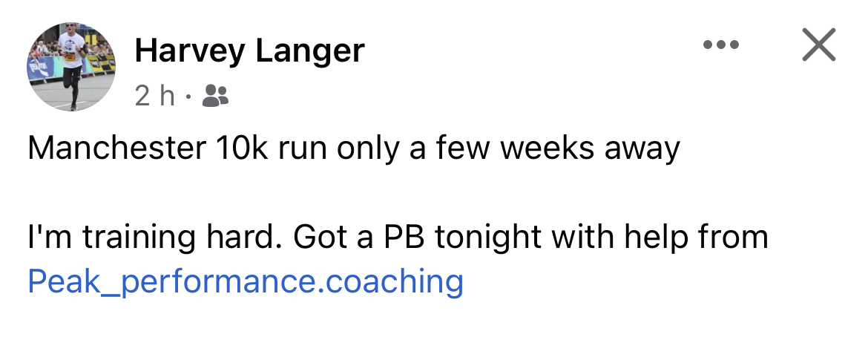Close the post with the X

point(819,45)
